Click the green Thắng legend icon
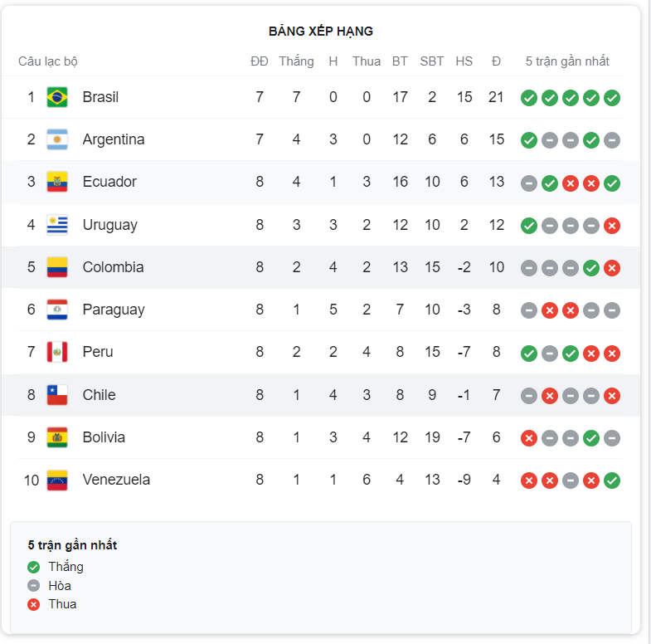Viewport: 651px width, 644px height. click(34, 567)
